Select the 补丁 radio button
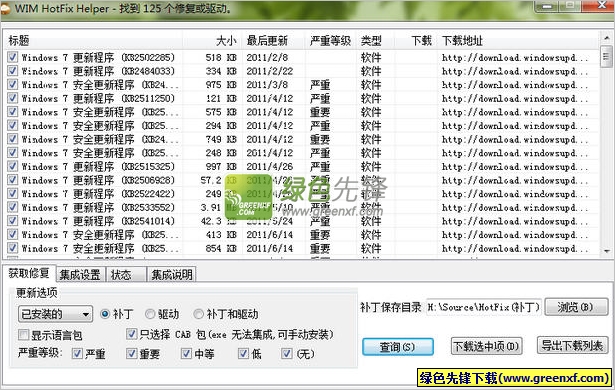 click(x=105, y=314)
